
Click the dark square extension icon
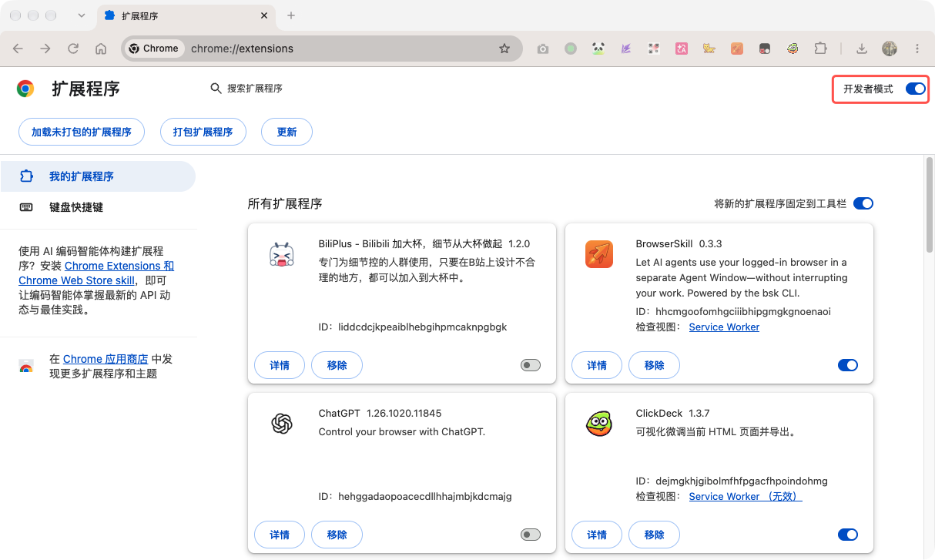tap(765, 49)
